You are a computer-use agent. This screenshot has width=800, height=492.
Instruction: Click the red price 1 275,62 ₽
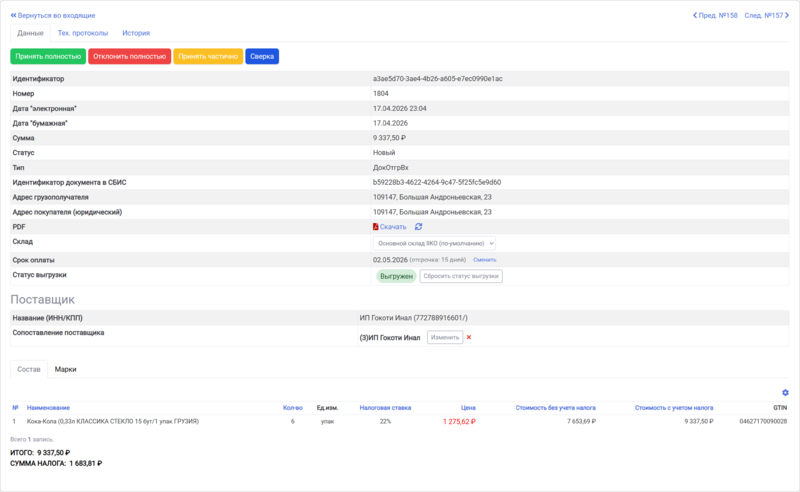(459, 422)
